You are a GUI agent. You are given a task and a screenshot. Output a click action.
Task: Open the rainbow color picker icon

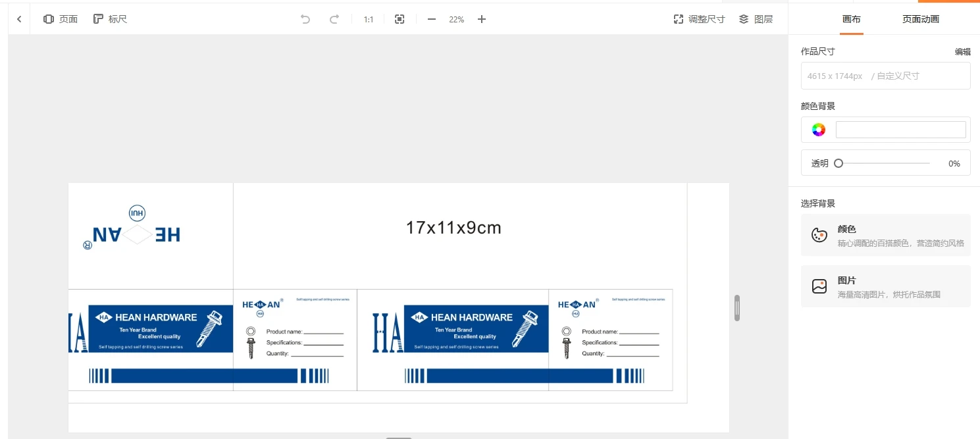click(x=819, y=130)
